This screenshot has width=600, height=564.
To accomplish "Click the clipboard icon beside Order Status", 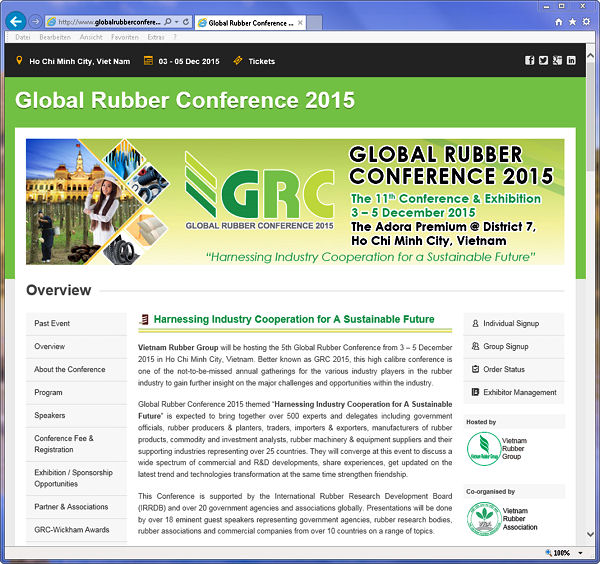I will tap(475, 369).
